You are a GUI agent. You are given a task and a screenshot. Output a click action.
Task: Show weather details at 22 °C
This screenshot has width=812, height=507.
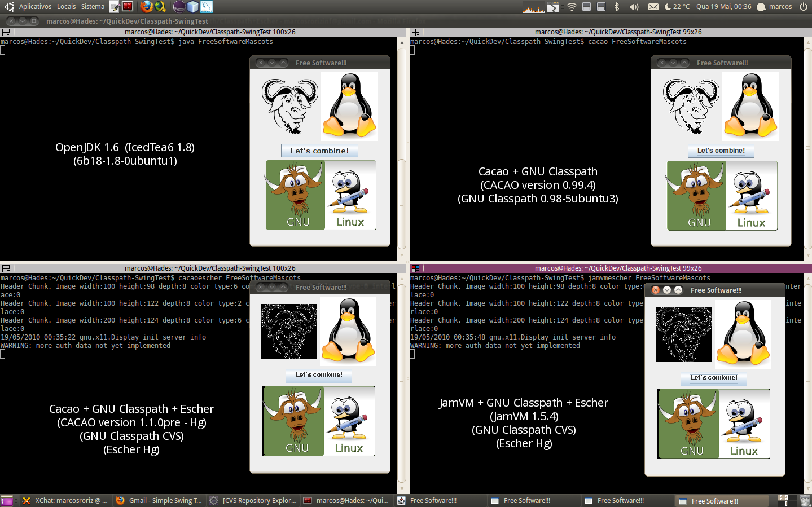pyautogui.click(x=677, y=7)
